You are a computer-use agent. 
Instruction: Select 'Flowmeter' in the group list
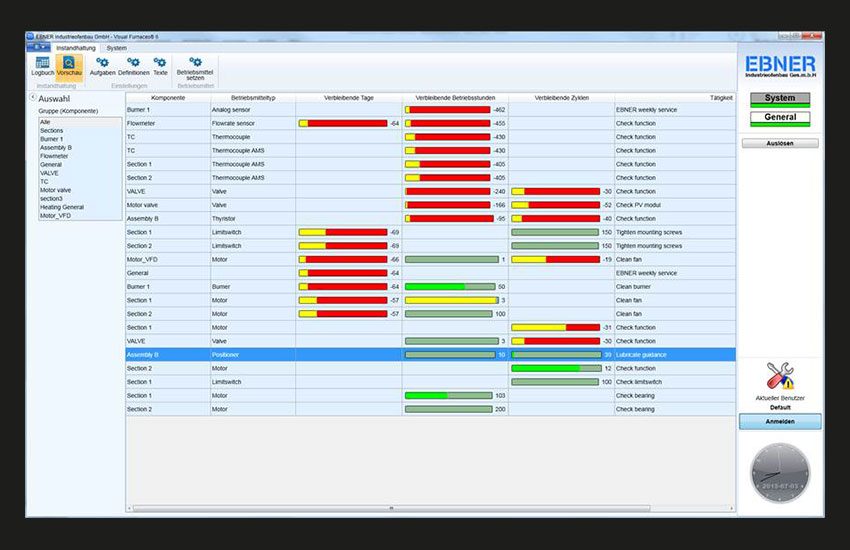[x=80, y=156]
